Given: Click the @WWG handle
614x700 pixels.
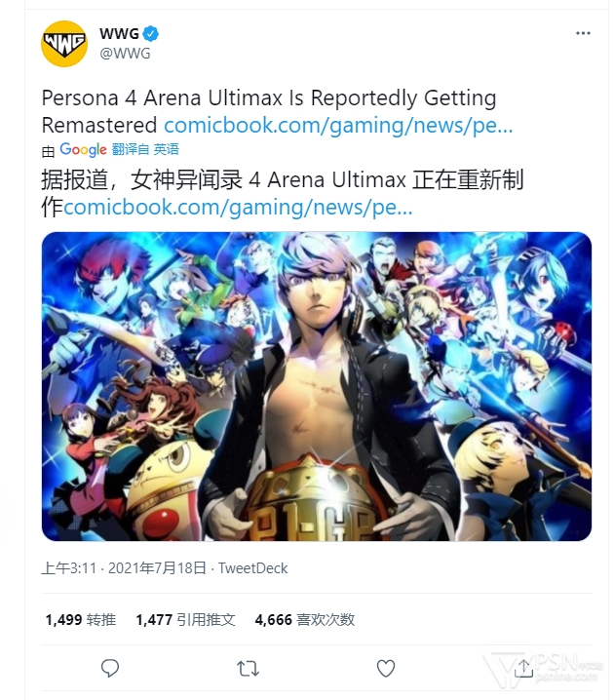Looking at the screenshot, I should tap(126, 54).
